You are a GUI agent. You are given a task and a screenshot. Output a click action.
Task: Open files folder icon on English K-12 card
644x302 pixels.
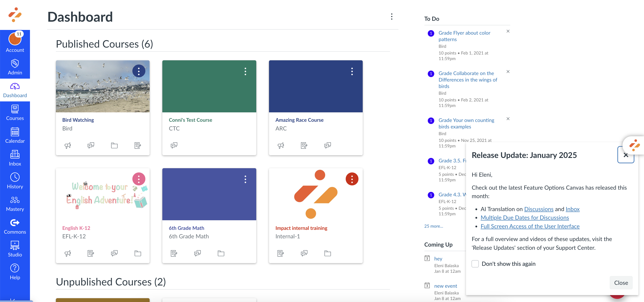138,253
